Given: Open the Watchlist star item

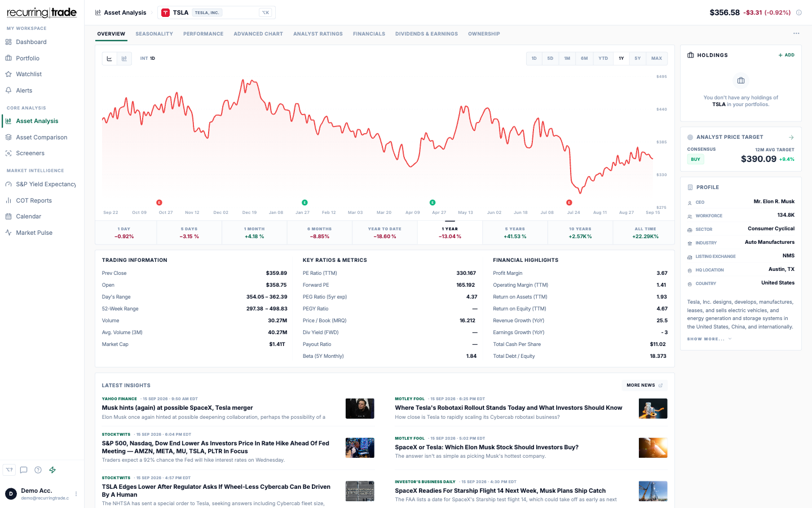Looking at the screenshot, I should [x=29, y=74].
